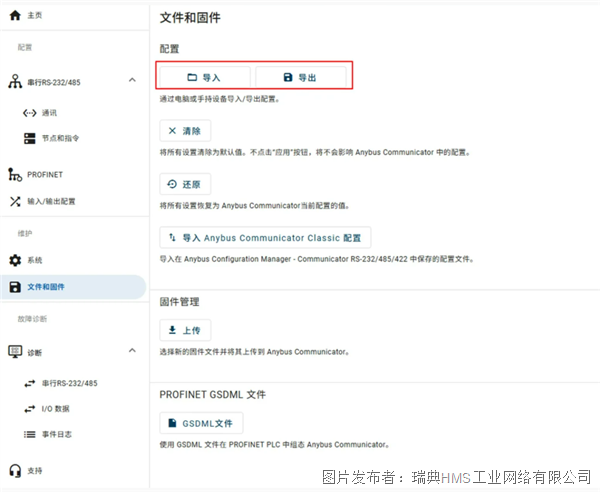600x492 pixels.
Task: Open 节点和指令 sub-item
Action: tap(60, 138)
